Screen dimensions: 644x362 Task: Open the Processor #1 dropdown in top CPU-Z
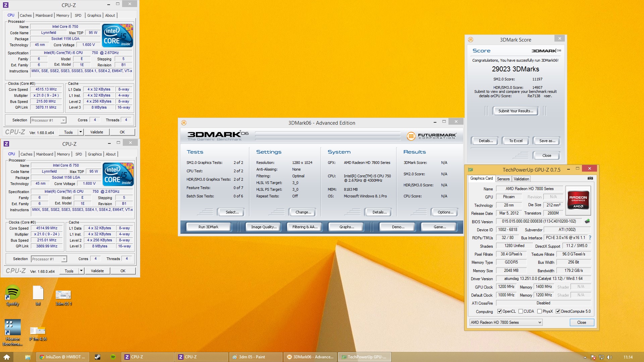48,120
